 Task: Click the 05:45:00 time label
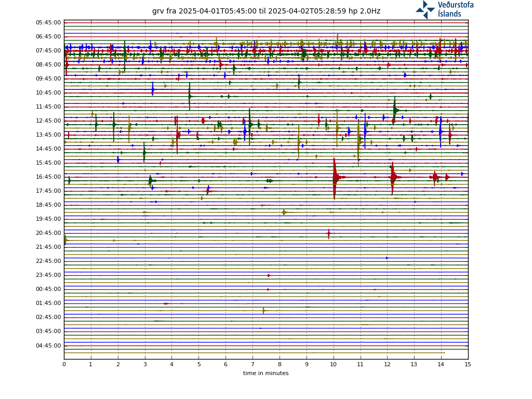coord(48,23)
